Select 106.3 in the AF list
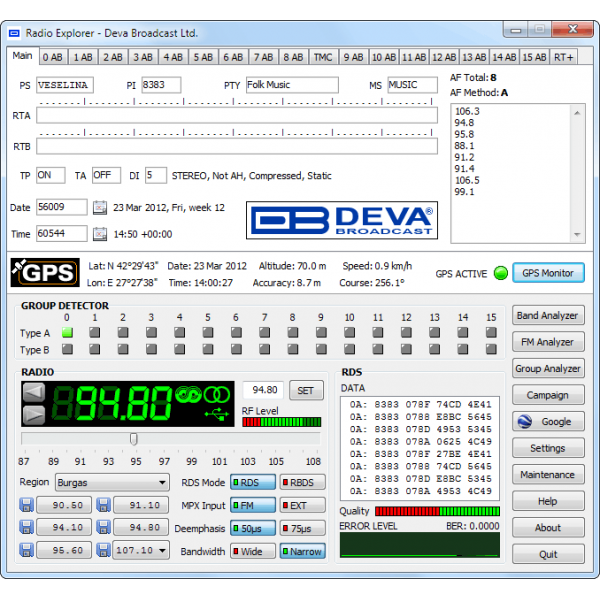Screen dimensions: 600x600 [467, 111]
